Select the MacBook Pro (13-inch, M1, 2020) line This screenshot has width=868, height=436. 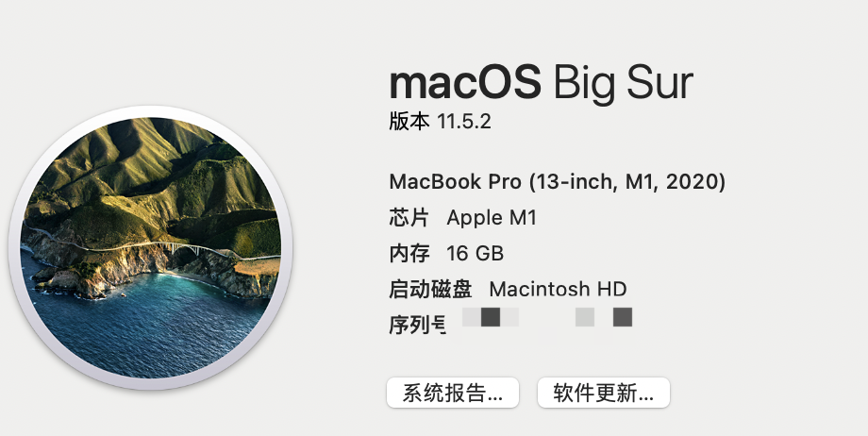[x=558, y=182]
